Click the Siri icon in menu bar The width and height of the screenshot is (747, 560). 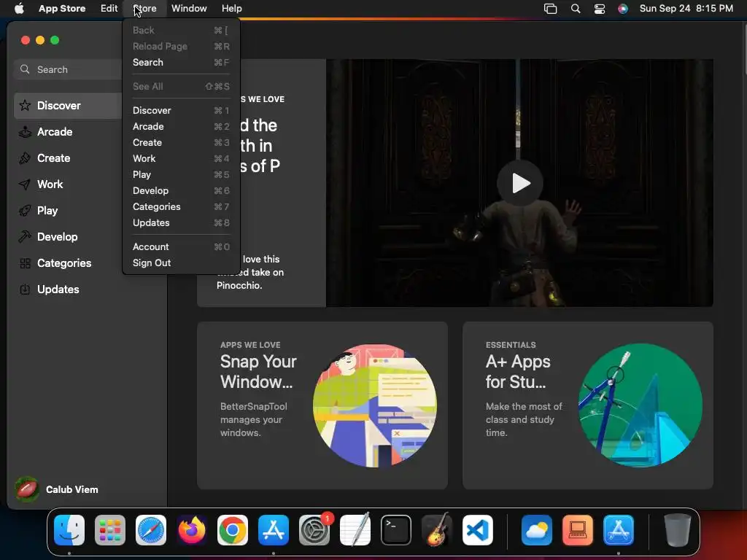click(x=623, y=9)
